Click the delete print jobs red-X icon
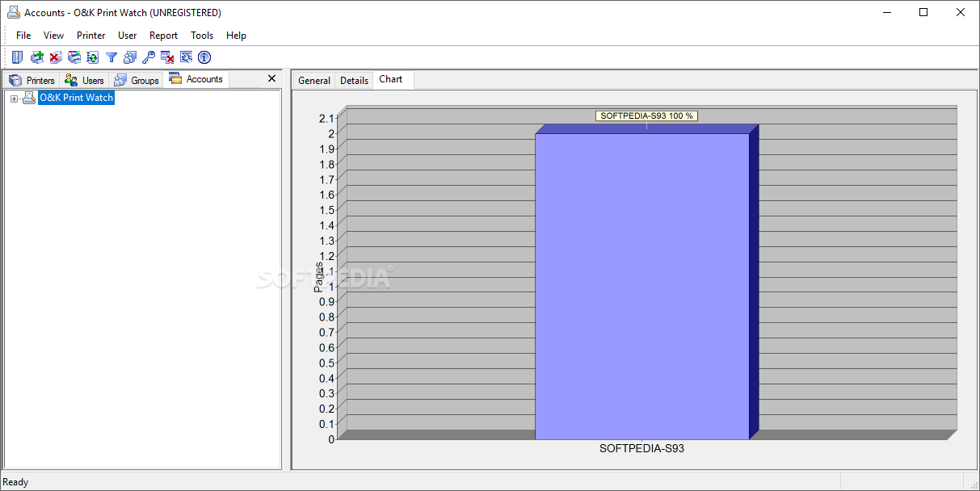Viewport: 980px width, 491px height. pyautogui.click(x=55, y=57)
